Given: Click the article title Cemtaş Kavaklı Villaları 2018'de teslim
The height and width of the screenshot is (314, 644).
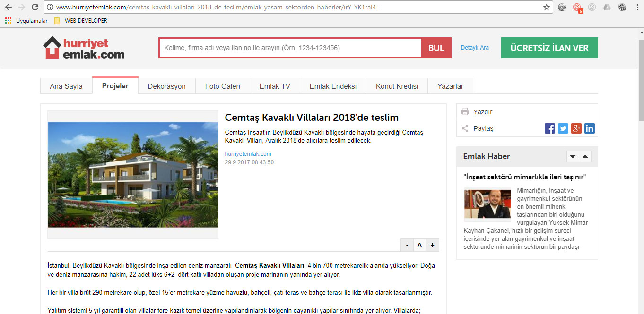Looking at the screenshot, I should point(312,118).
